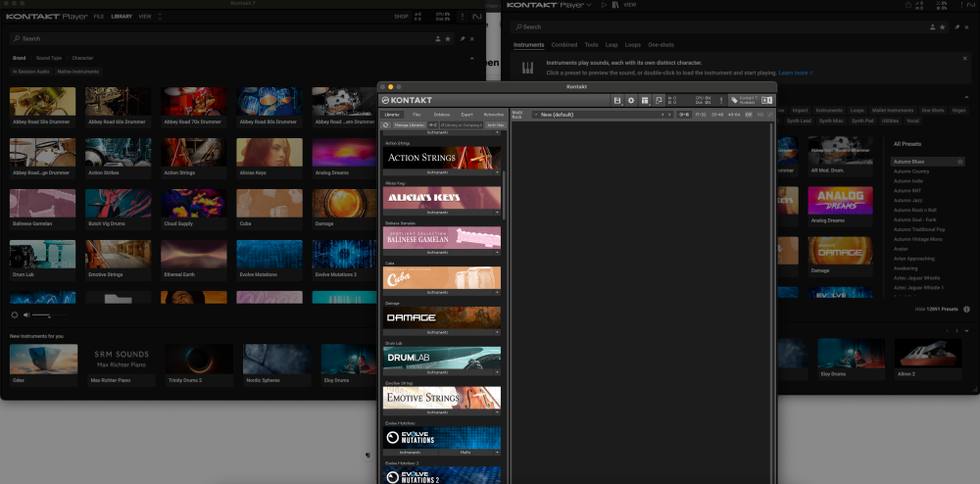Click the workspace layout icon in Kontakt header
The image size is (980, 484).
click(x=645, y=100)
